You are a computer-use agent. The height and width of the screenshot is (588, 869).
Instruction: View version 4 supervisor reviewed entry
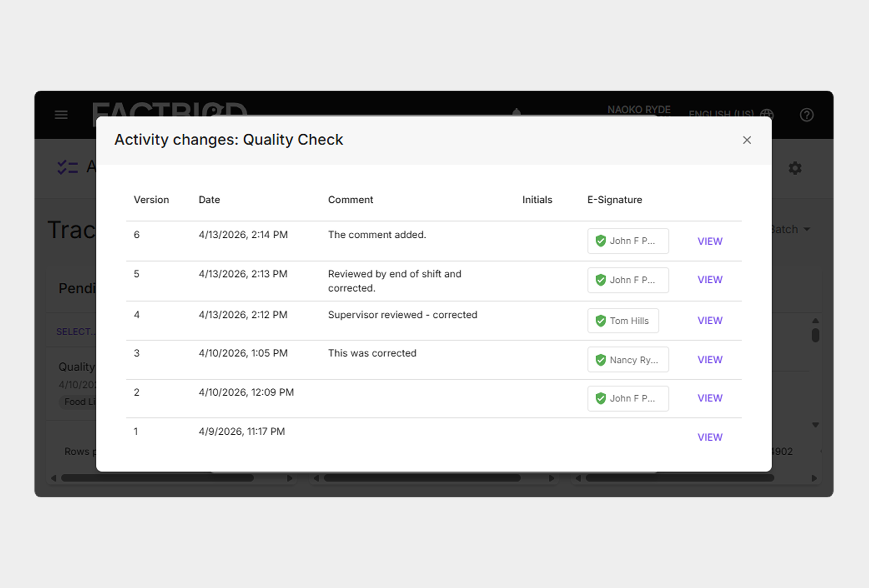coord(710,320)
